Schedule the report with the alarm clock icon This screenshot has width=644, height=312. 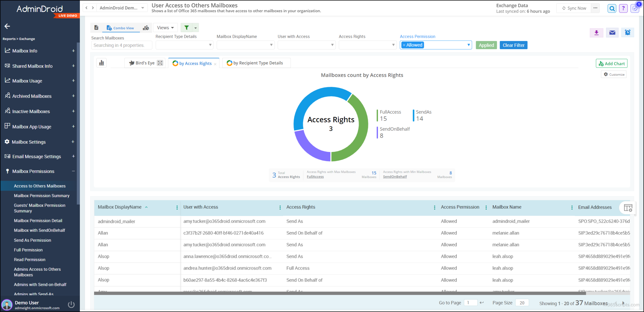pyautogui.click(x=628, y=32)
